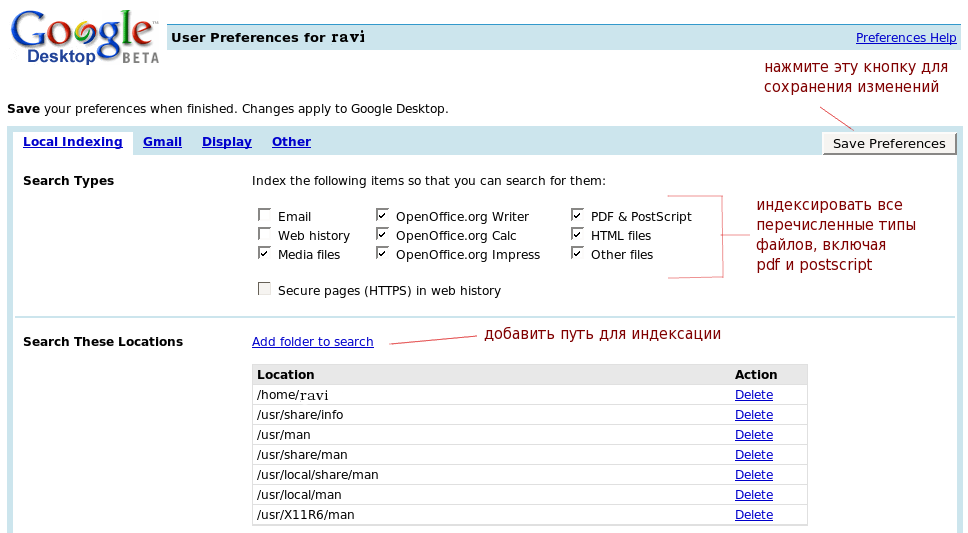
Task: Uncheck OpenOffice.org Calc checkbox
Action: coord(382,234)
